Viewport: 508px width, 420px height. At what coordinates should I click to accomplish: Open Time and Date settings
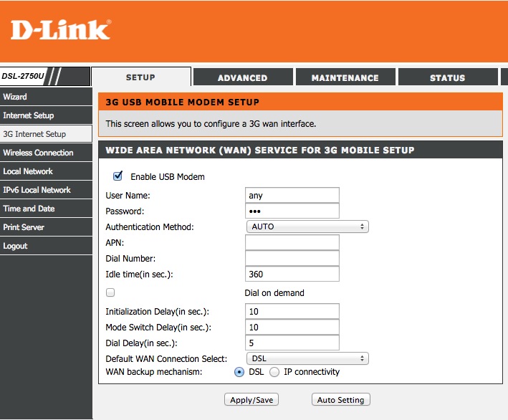pos(46,209)
